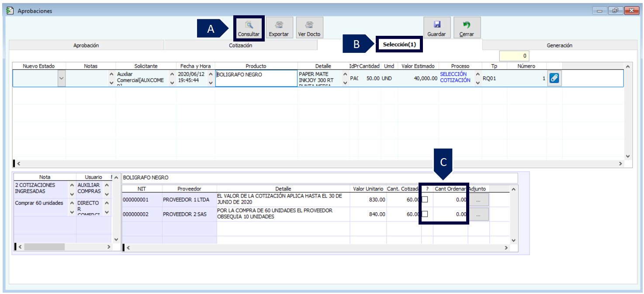644x294 pixels.
Task: Click the PAPER MATE INKJOY detail cell
Action: [320, 79]
